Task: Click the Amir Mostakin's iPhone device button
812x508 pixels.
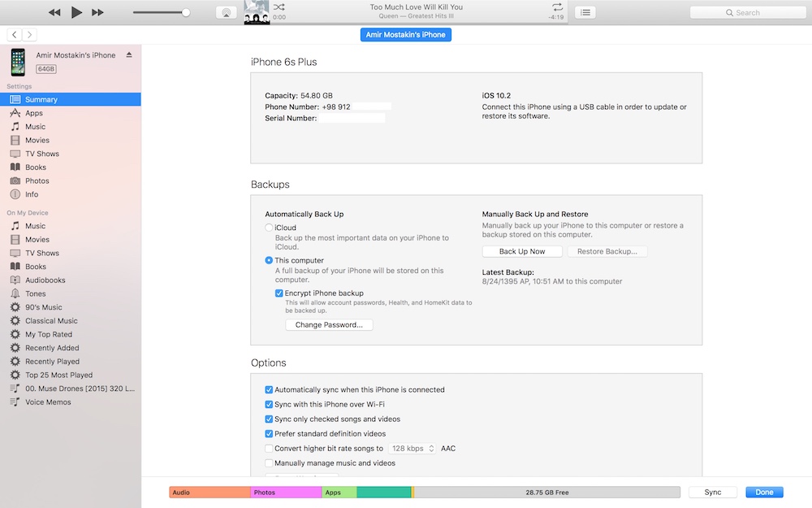Action: 405,35
